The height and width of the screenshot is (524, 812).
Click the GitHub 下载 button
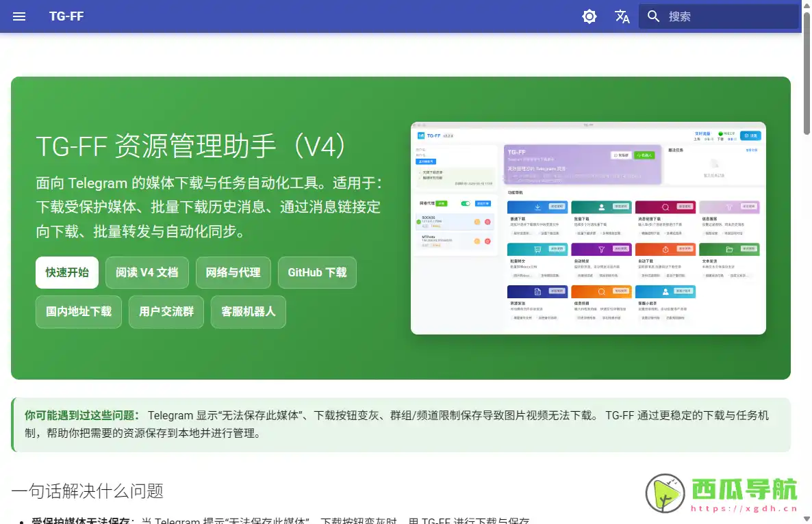[317, 273]
